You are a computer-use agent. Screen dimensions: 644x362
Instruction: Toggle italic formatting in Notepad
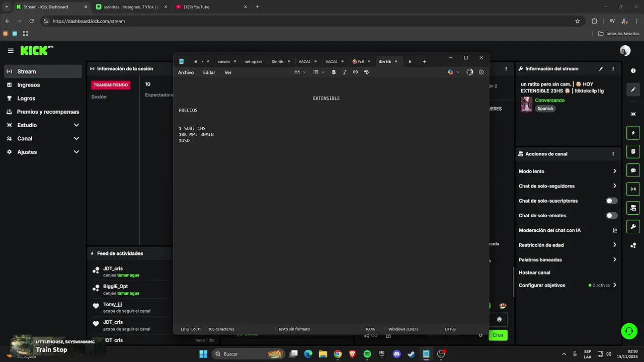click(345, 72)
